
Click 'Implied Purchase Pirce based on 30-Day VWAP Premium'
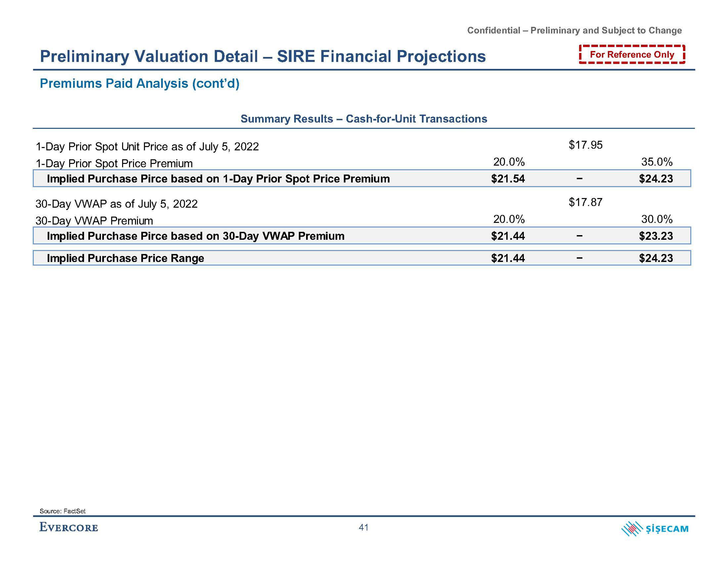tap(195, 236)
